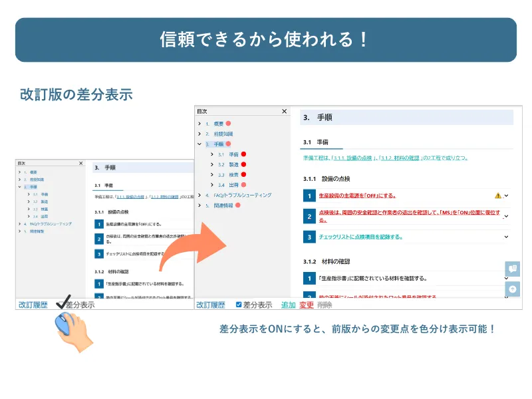Click the yellow warning icon on step 1

[498, 196]
